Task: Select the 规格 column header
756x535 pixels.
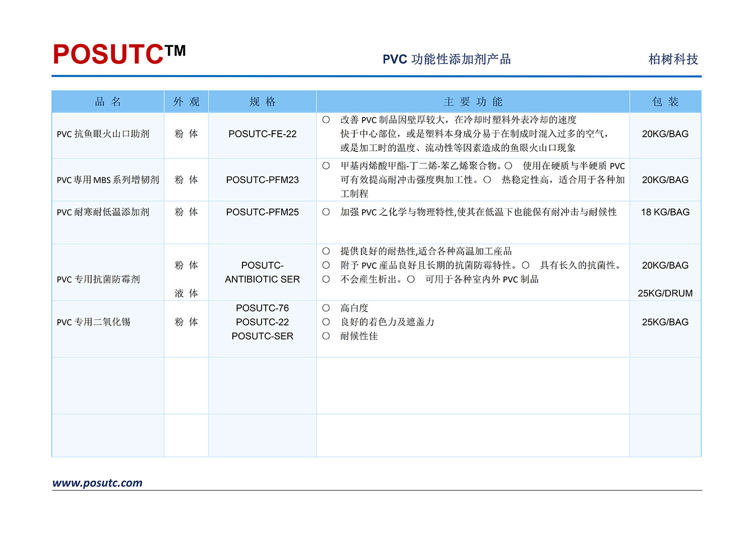Action: pos(263,102)
